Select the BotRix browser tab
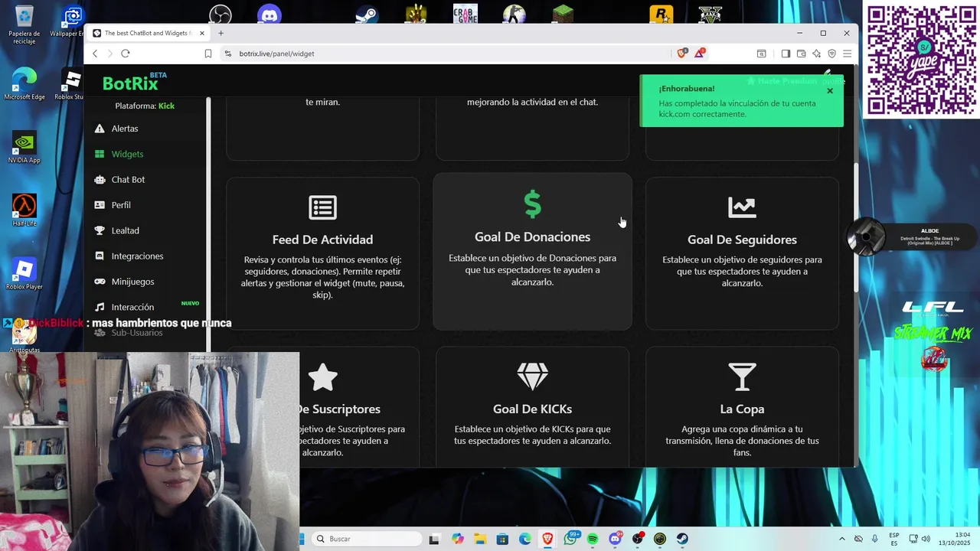The width and height of the screenshot is (980, 551). [x=149, y=33]
